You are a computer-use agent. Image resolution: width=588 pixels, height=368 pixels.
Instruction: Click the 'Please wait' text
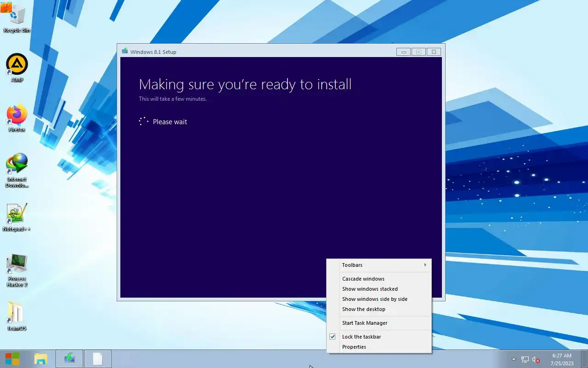pos(170,122)
